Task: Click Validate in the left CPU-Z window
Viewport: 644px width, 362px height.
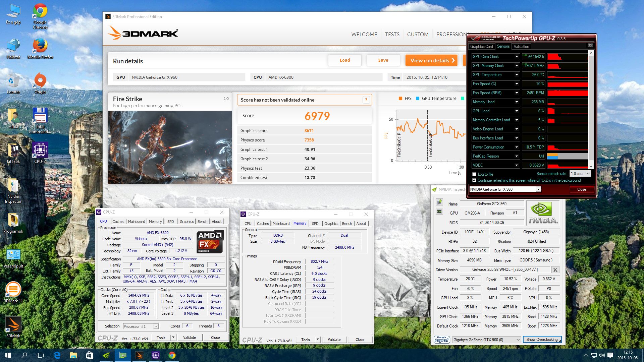Action: pyautogui.click(x=190, y=338)
